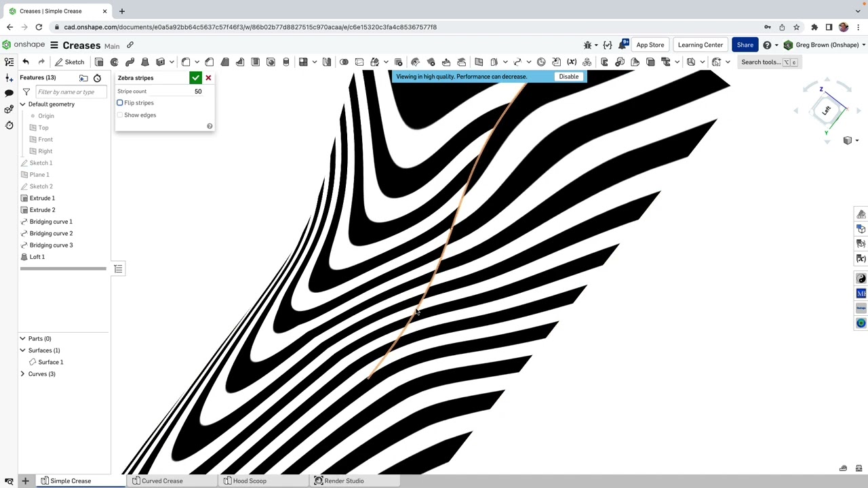The image size is (868, 488).
Task: Reload the browser page
Action: (x=39, y=27)
